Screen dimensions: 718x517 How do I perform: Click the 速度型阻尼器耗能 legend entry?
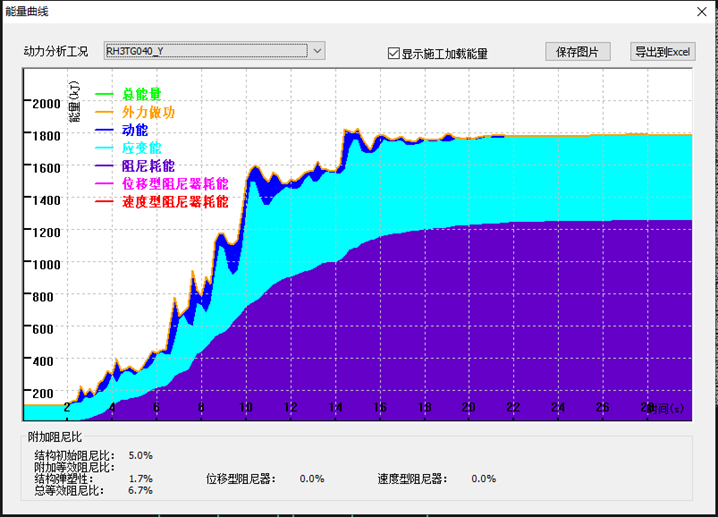[175, 201]
